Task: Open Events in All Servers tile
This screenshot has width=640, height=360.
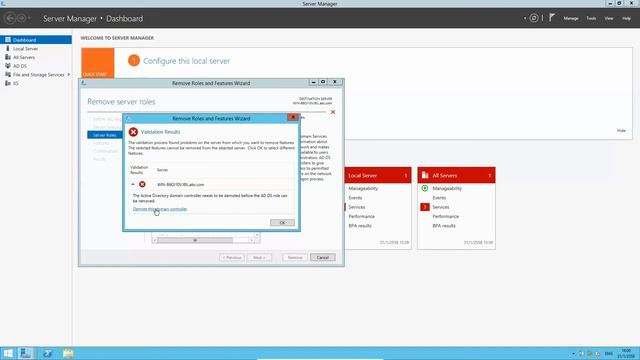Action: [439, 198]
